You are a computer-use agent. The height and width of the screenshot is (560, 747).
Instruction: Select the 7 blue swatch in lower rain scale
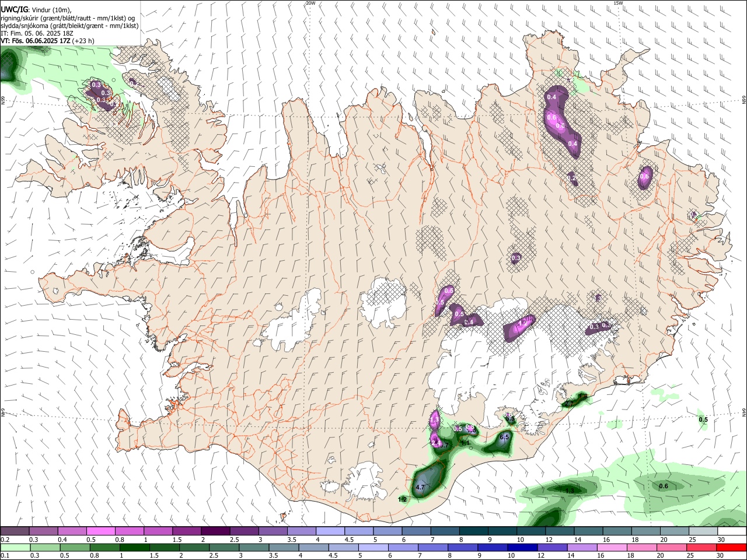tap(433, 547)
